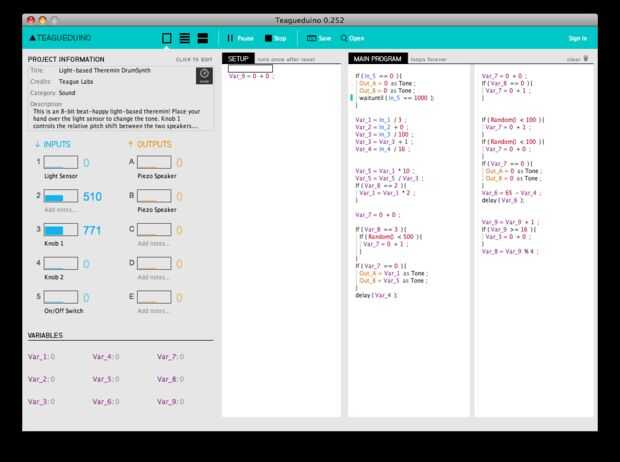Click the 'Light Sensor' note label
Screen dimensions: 620x462
(61, 176)
